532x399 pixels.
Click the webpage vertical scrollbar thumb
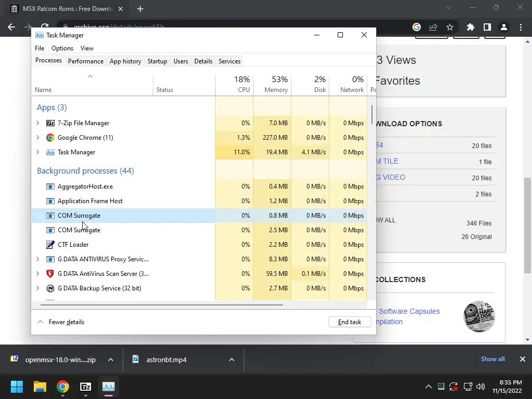(527, 225)
